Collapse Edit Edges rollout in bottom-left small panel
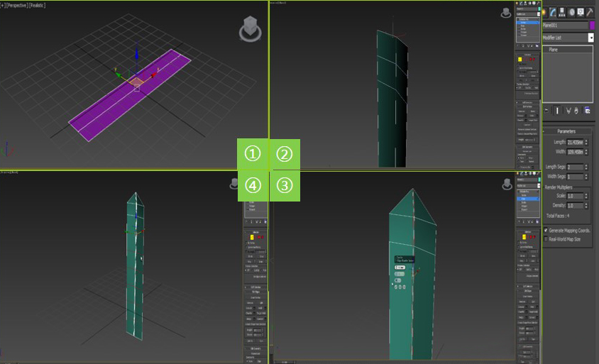Image resolution: width=599 pixels, height=364 pixels. [255, 292]
